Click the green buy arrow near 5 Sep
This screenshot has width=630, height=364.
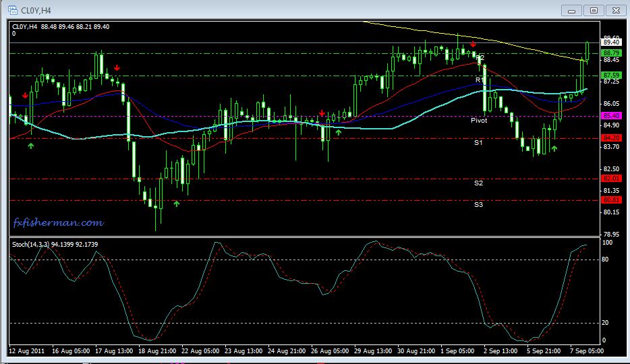tap(554, 148)
